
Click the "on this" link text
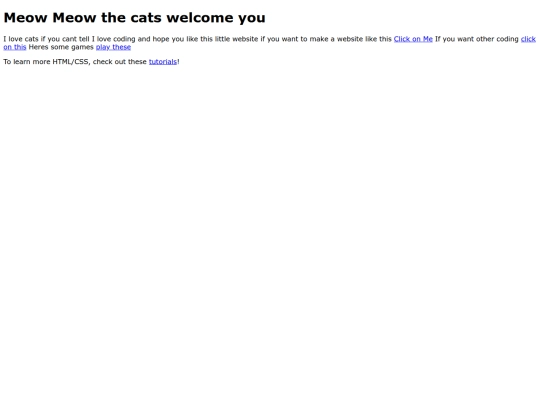[x=15, y=47]
